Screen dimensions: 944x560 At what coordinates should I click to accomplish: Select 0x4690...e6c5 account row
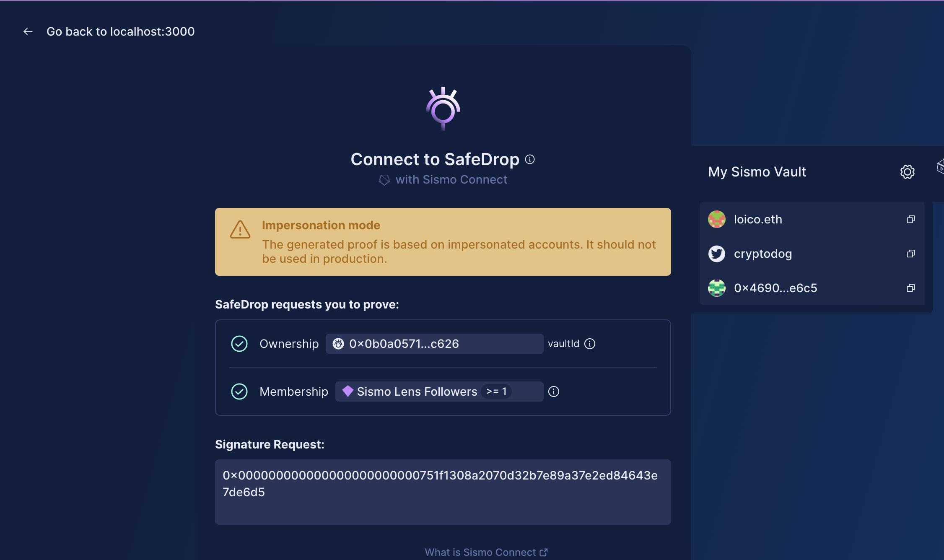click(812, 288)
